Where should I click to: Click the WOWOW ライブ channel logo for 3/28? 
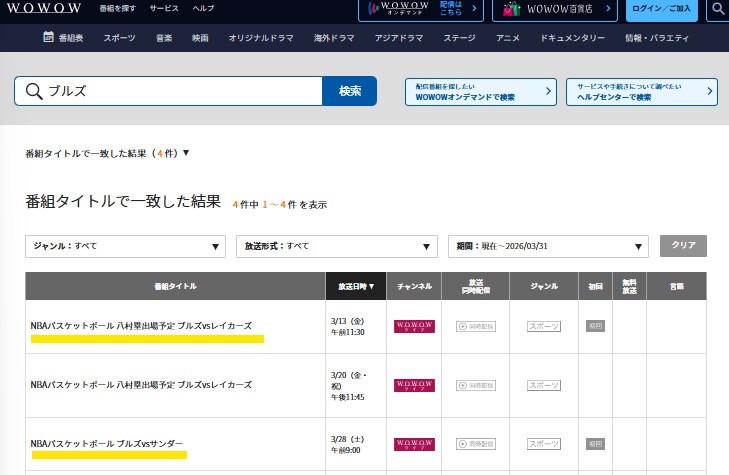(414, 444)
